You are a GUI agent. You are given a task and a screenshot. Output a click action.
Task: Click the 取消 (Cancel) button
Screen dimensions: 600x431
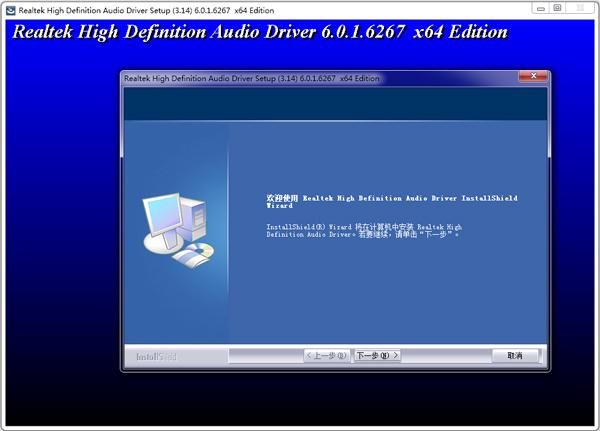515,356
